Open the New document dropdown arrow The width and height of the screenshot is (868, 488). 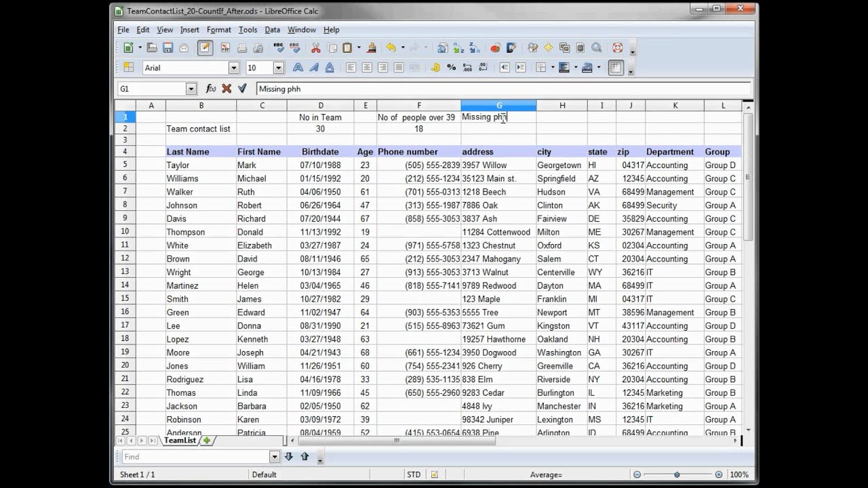point(140,48)
